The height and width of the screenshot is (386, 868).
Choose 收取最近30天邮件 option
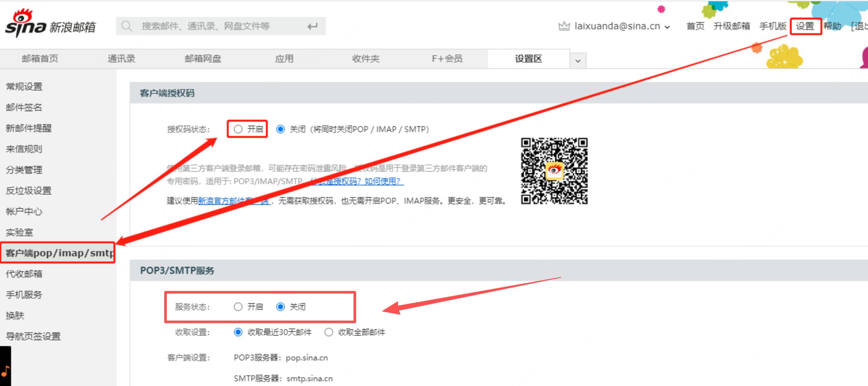(x=238, y=332)
